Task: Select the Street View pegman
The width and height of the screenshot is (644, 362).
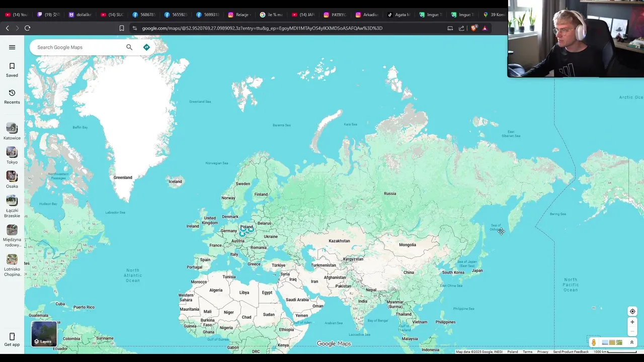Action: pyautogui.click(x=594, y=342)
